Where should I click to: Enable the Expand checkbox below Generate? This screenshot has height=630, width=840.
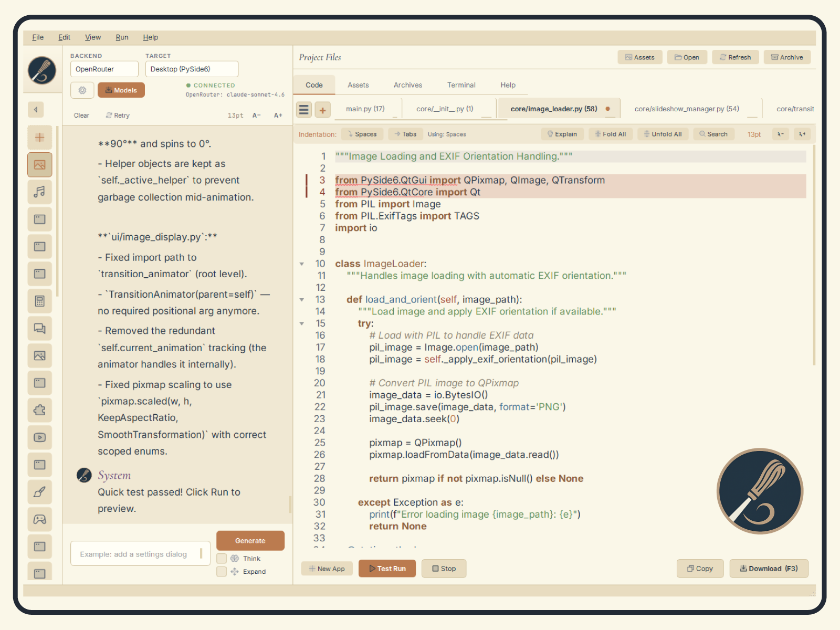point(222,571)
